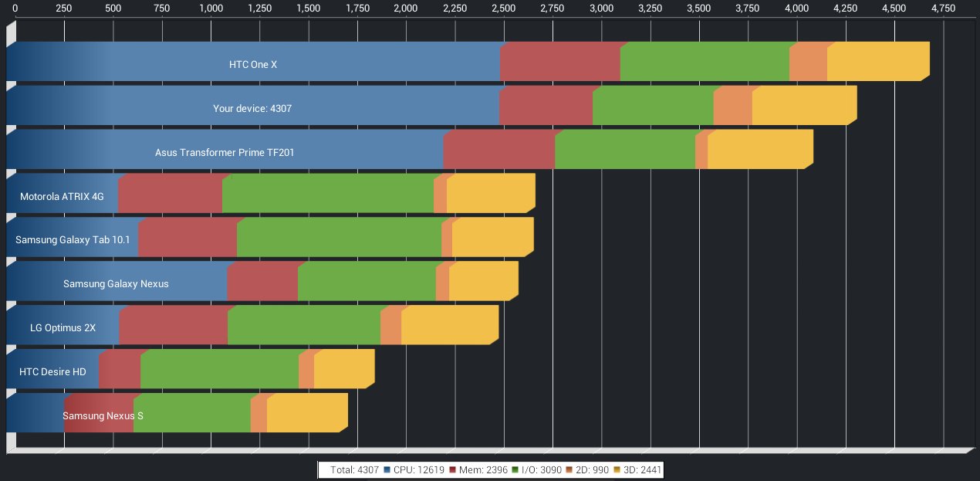Select the green segment of Samsung Galaxy Tab 10.1
Image resolution: width=980 pixels, height=481 pixels.
[339, 238]
